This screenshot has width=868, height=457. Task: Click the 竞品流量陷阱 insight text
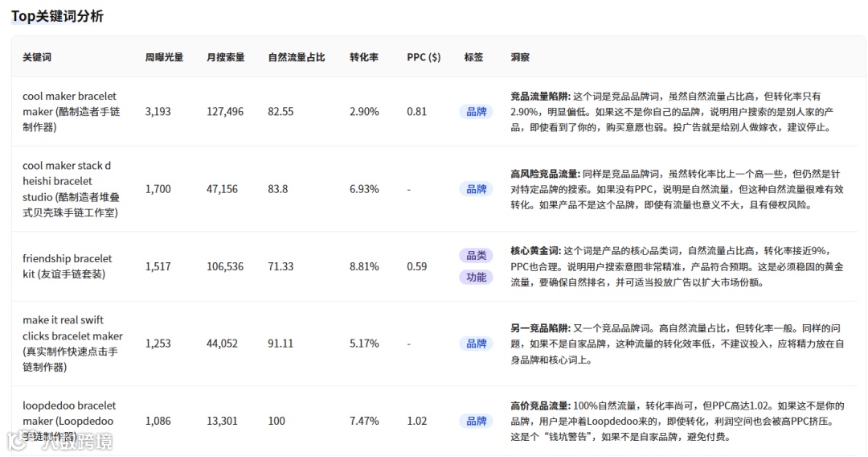[672, 111]
